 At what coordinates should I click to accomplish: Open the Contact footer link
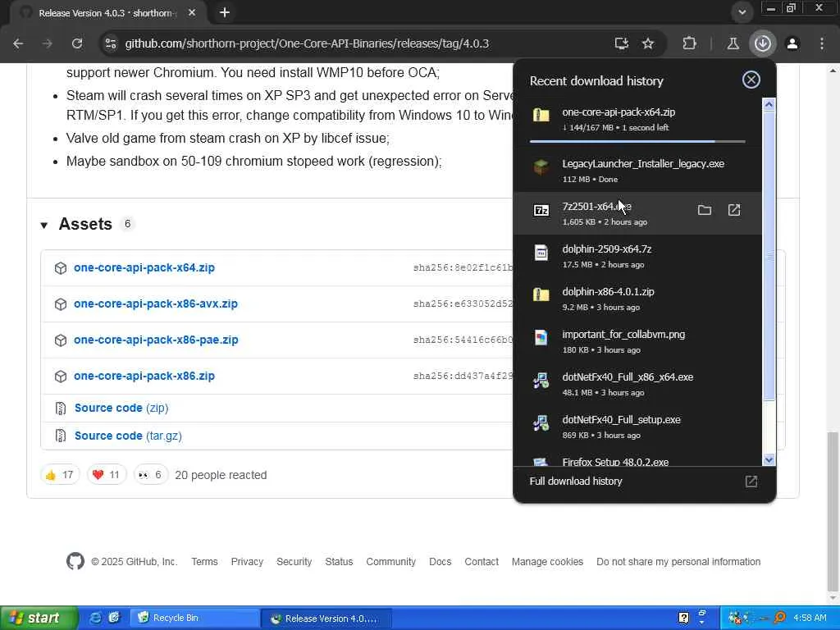pyautogui.click(x=482, y=562)
